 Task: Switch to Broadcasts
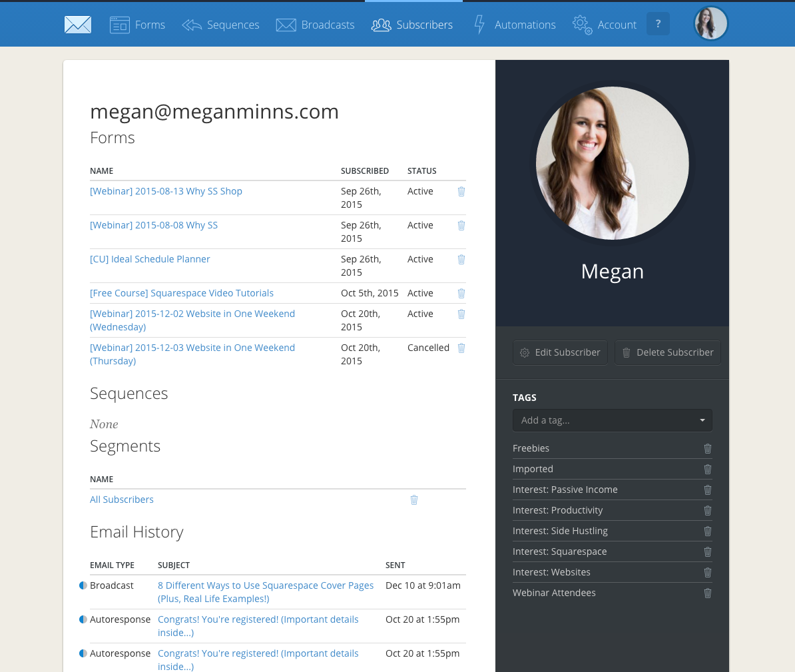coord(316,25)
